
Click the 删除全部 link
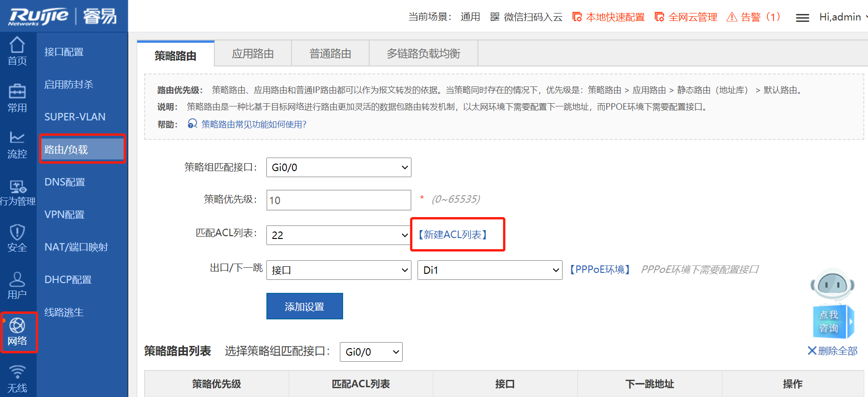[x=838, y=351]
